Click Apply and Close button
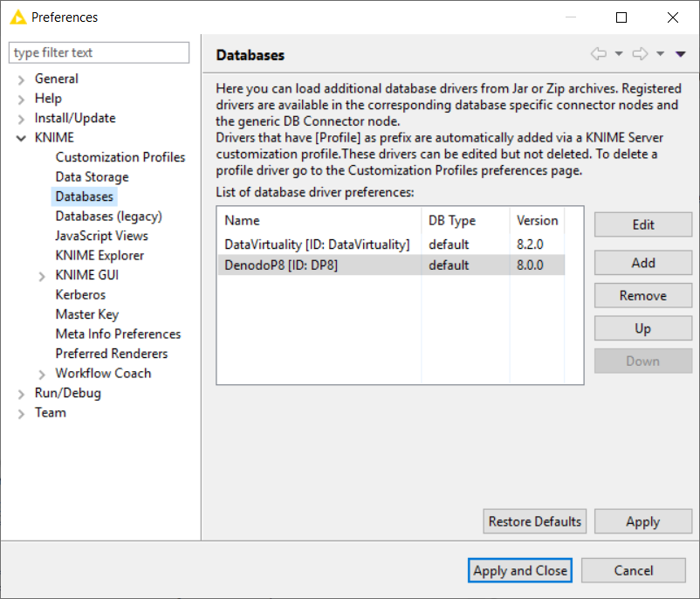700x599 pixels. point(520,570)
